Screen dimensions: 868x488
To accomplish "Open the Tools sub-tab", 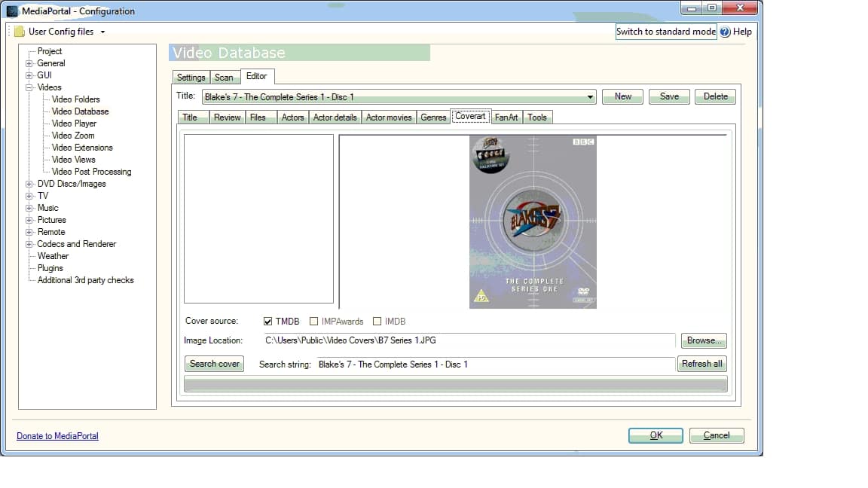I will point(537,117).
